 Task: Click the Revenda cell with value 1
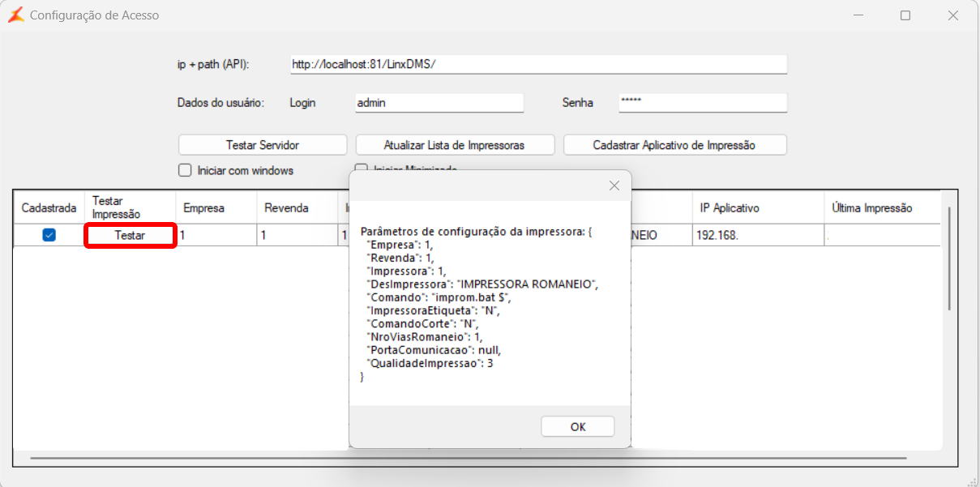297,235
